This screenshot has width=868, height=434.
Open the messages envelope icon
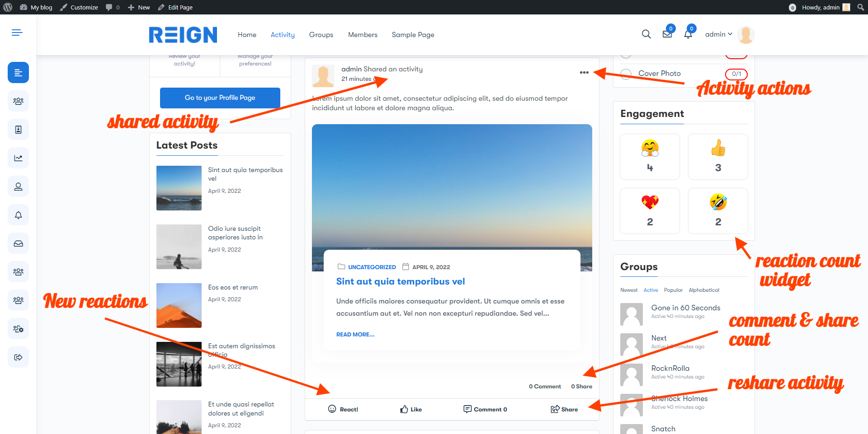click(x=667, y=34)
